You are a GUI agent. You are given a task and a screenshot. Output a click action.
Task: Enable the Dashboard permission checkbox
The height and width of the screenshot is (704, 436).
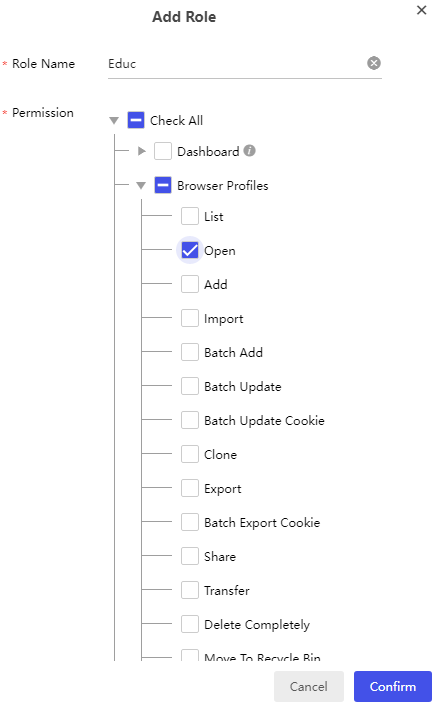pos(163,151)
